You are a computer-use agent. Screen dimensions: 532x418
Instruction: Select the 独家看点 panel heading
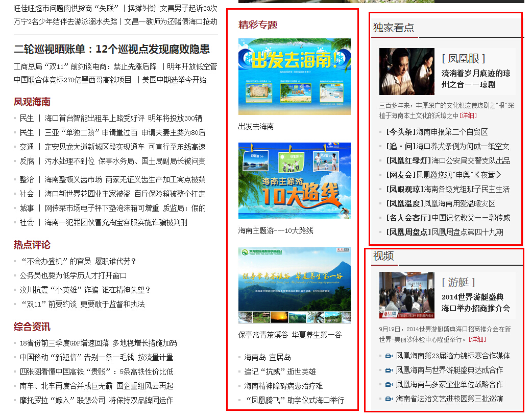click(x=394, y=28)
